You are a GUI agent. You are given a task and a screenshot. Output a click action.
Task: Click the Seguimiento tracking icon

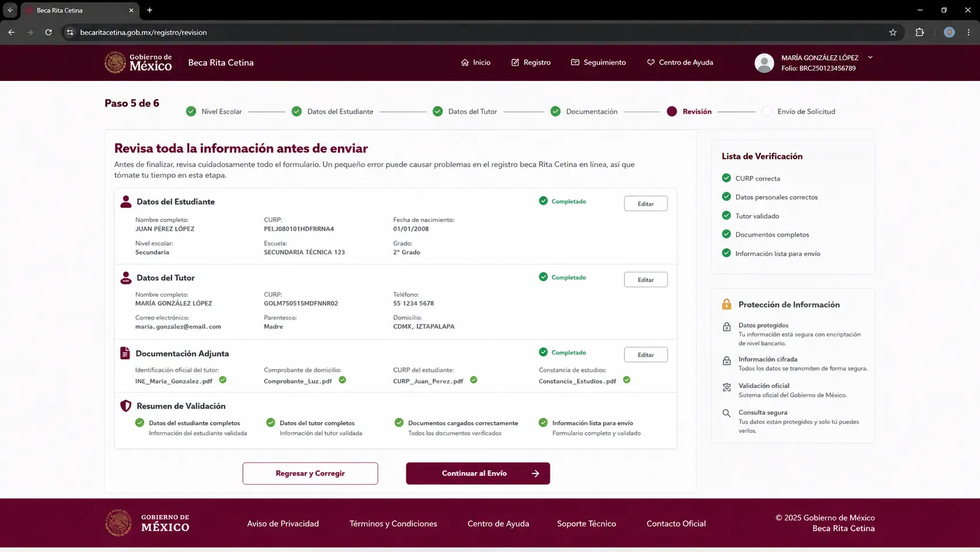(575, 62)
